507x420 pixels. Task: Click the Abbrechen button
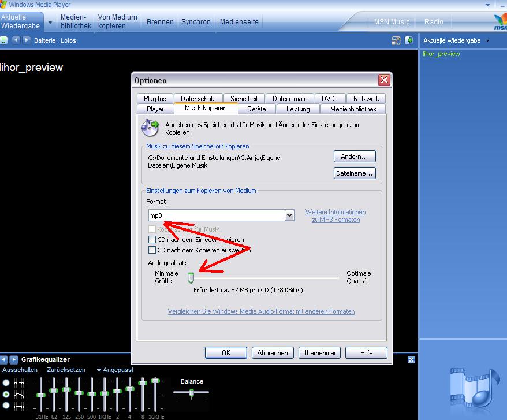(273, 353)
